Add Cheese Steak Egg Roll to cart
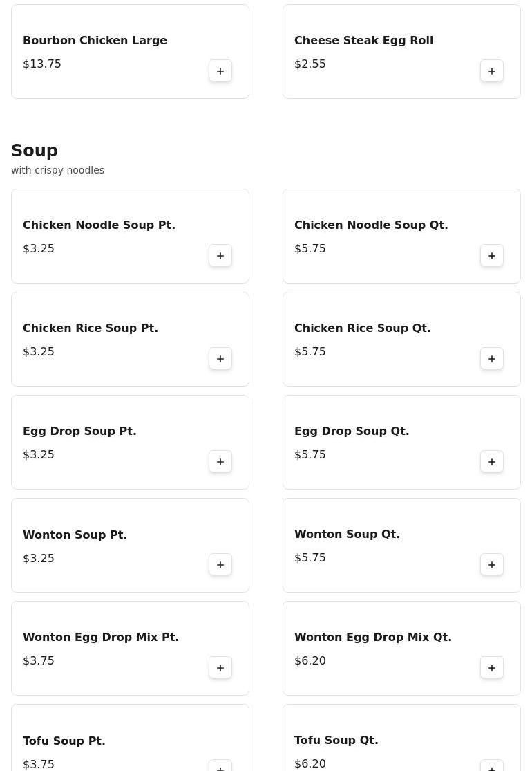Screen dimensions: 532x771 click(492, 71)
